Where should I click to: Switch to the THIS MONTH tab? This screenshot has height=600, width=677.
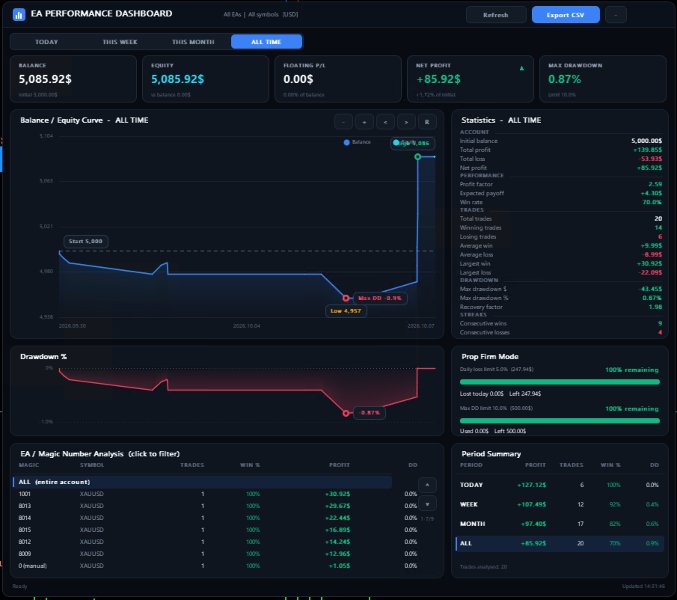(x=193, y=42)
